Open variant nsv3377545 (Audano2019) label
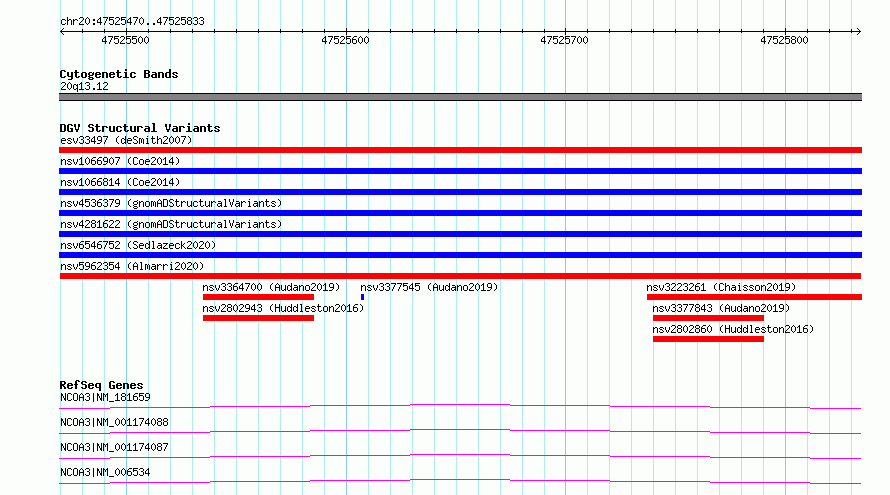Image resolution: width=890 pixels, height=495 pixels. tap(429, 287)
